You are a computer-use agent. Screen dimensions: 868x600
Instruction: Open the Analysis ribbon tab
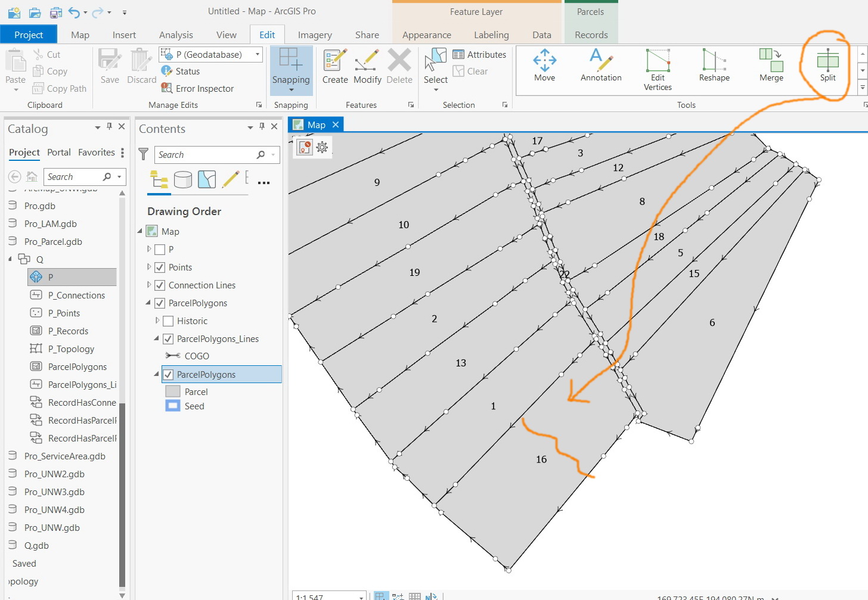click(176, 35)
